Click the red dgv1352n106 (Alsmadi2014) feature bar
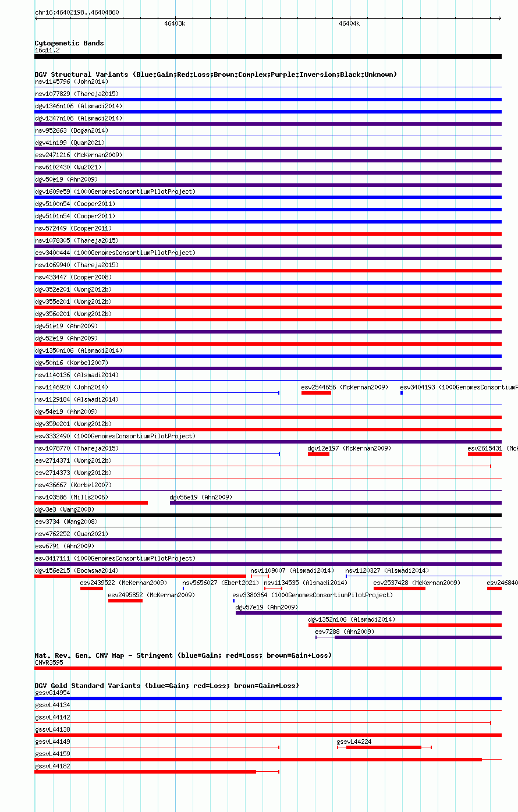This screenshot has height=812, width=518. [405, 625]
